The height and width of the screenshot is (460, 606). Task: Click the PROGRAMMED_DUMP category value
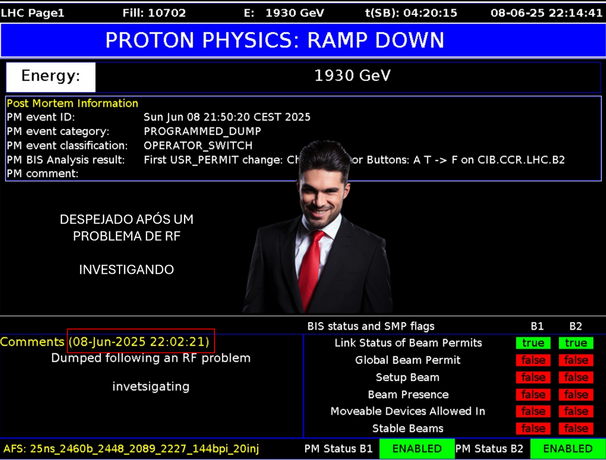coord(202,131)
